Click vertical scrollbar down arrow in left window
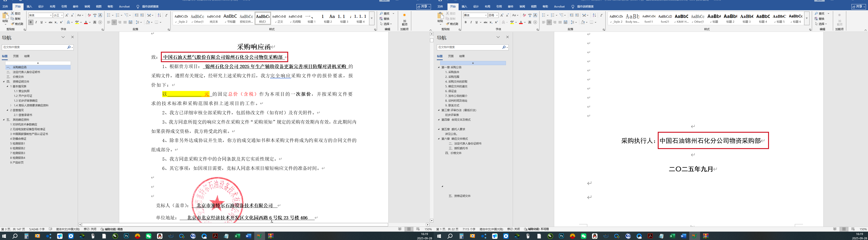868x240 pixels. coord(432,220)
